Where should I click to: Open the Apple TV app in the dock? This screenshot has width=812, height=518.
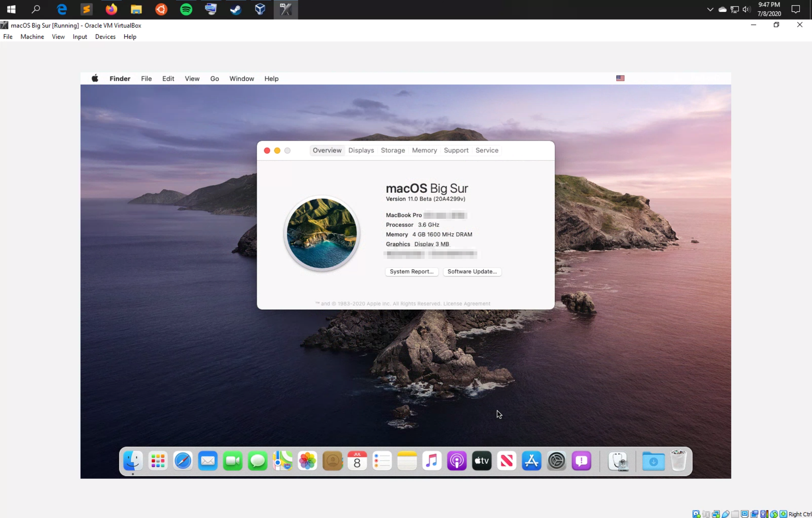click(482, 461)
